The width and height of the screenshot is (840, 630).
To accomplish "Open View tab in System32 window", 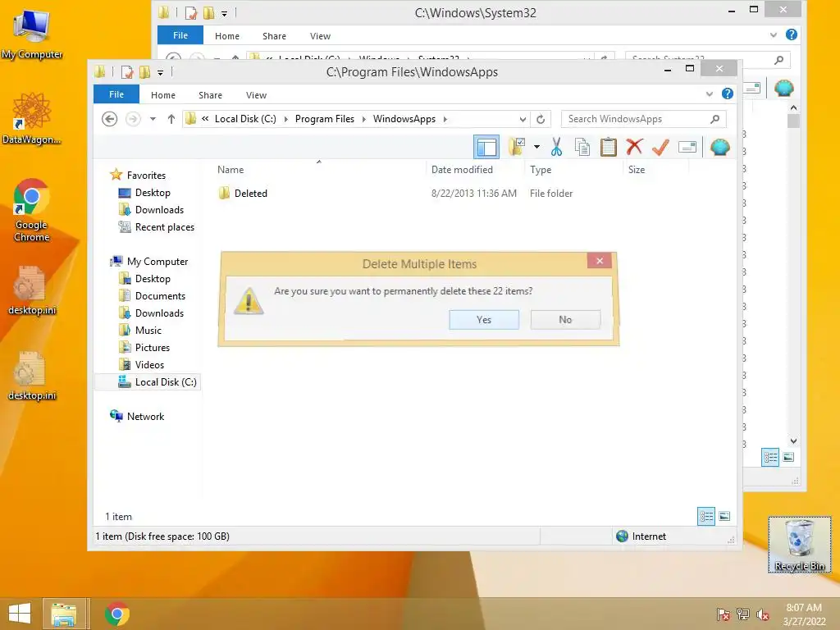I will [x=320, y=36].
